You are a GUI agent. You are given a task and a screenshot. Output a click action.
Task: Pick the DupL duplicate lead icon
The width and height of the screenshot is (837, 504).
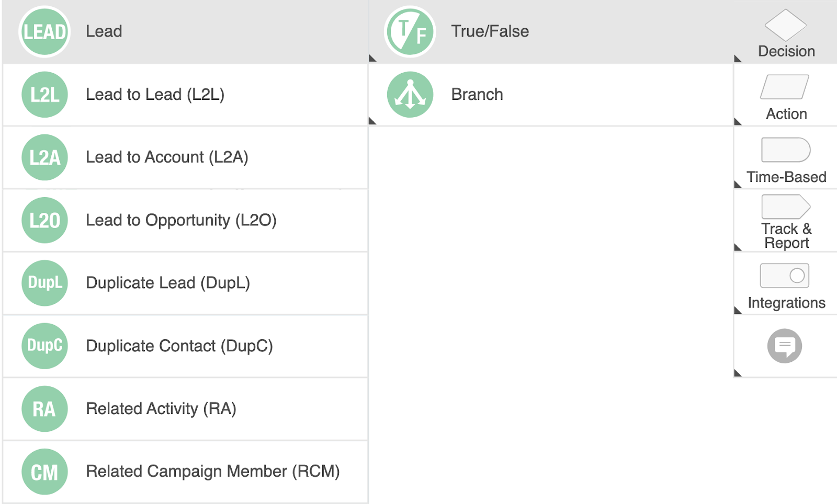pos(44,283)
